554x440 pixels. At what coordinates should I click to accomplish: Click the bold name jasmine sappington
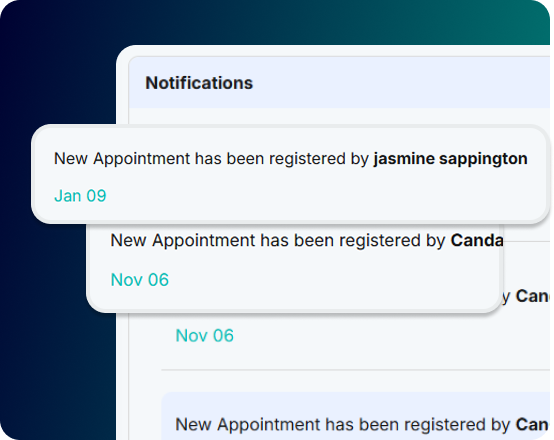(x=450, y=158)
